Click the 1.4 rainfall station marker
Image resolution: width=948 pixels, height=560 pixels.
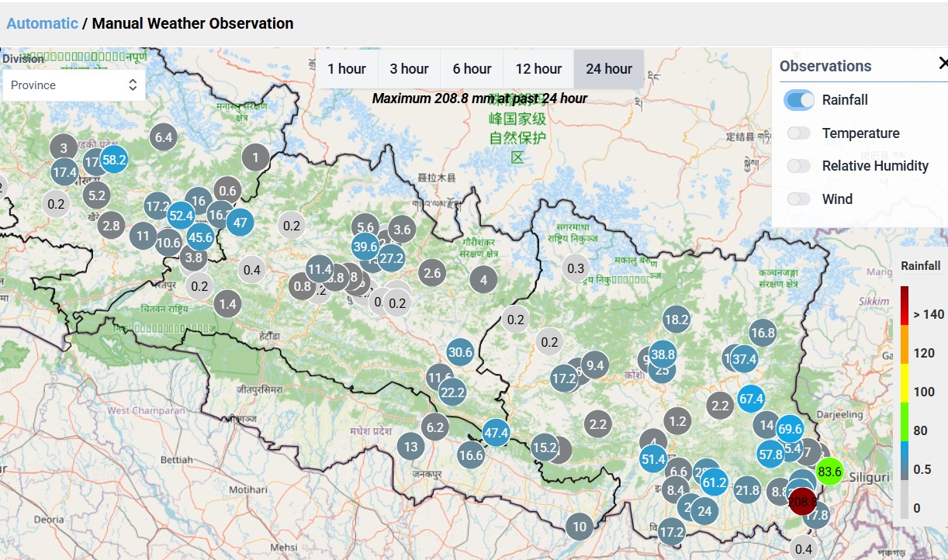227,304
